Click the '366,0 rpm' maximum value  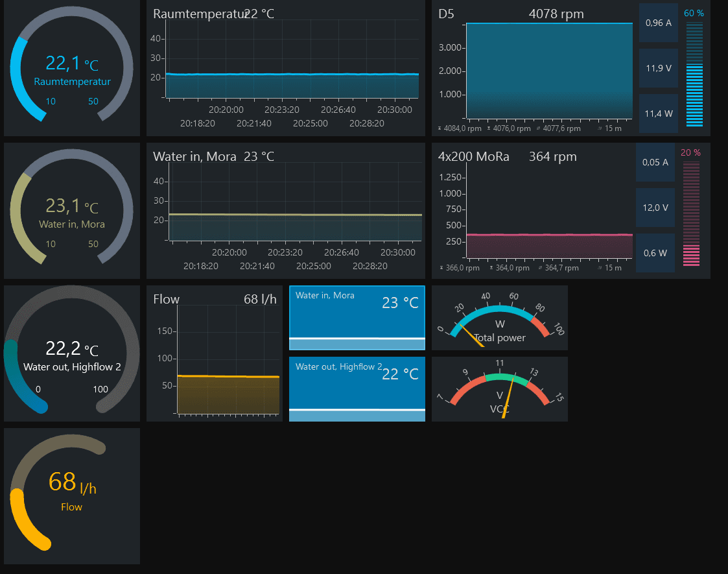coord(462,268)
